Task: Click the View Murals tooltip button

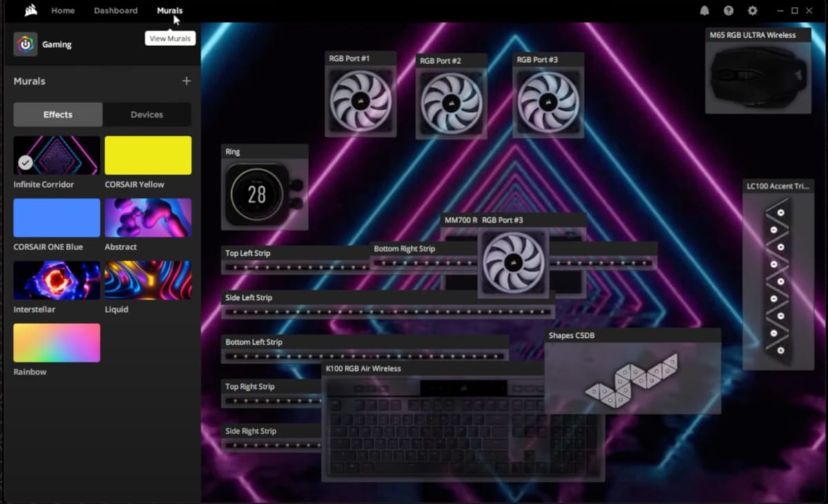Action: (170, 38)
